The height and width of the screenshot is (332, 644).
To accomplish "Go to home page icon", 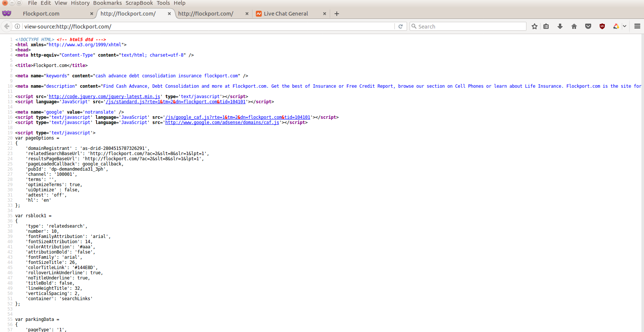I will tap(574, 26).
